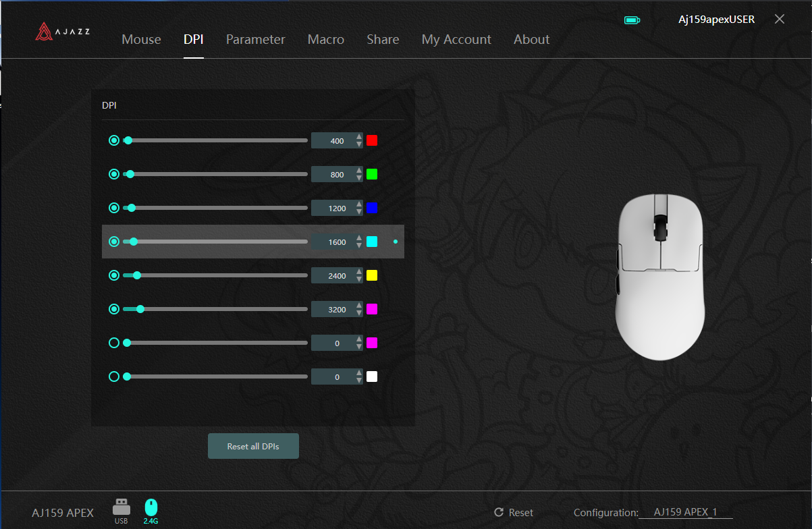Switch to the DPI tab
812x529 pixels.
pos(194,39)
